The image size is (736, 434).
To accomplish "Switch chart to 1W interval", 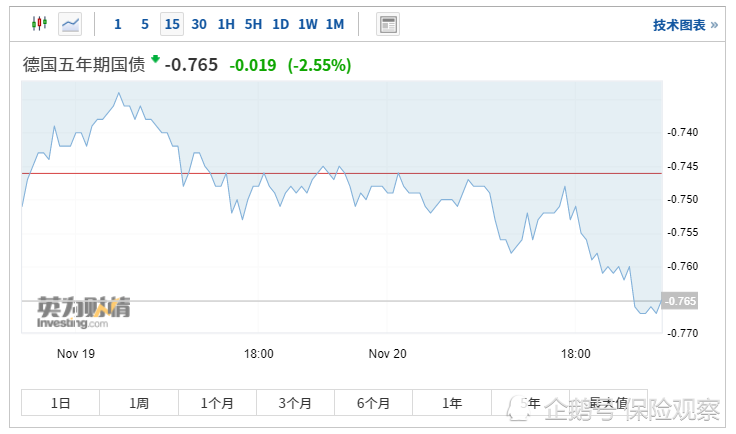I will pos(308,24).
